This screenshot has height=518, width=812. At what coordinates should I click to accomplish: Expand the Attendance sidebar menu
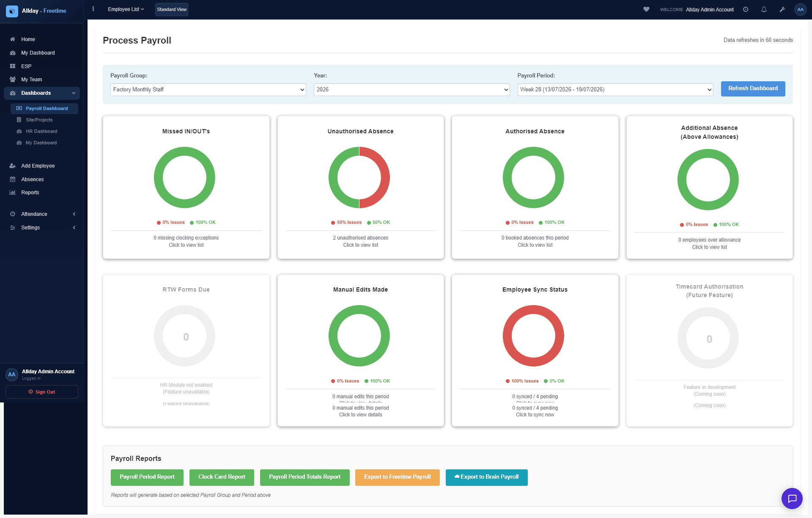coord(42,214)
